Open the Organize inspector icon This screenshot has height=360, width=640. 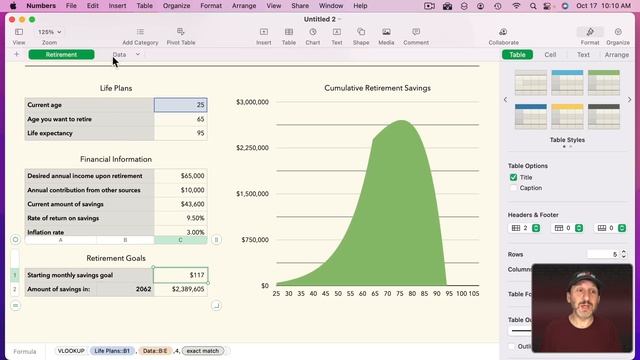[618, 32]
